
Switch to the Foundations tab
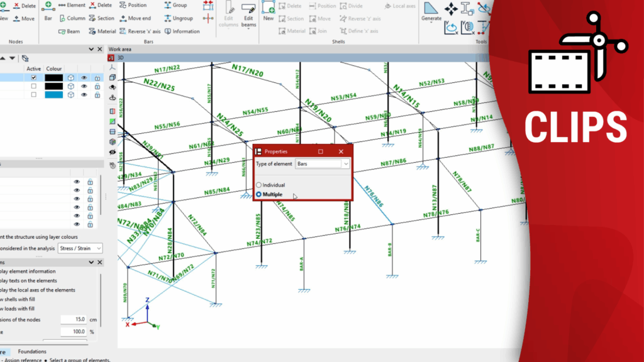[31, 351]
